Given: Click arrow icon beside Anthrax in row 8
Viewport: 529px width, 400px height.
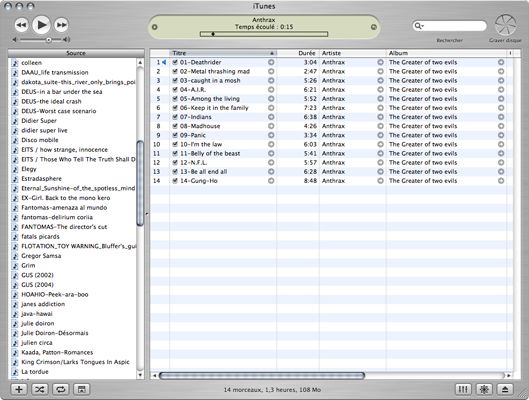Looking at the screenshot, I should (x=380, y=126).
